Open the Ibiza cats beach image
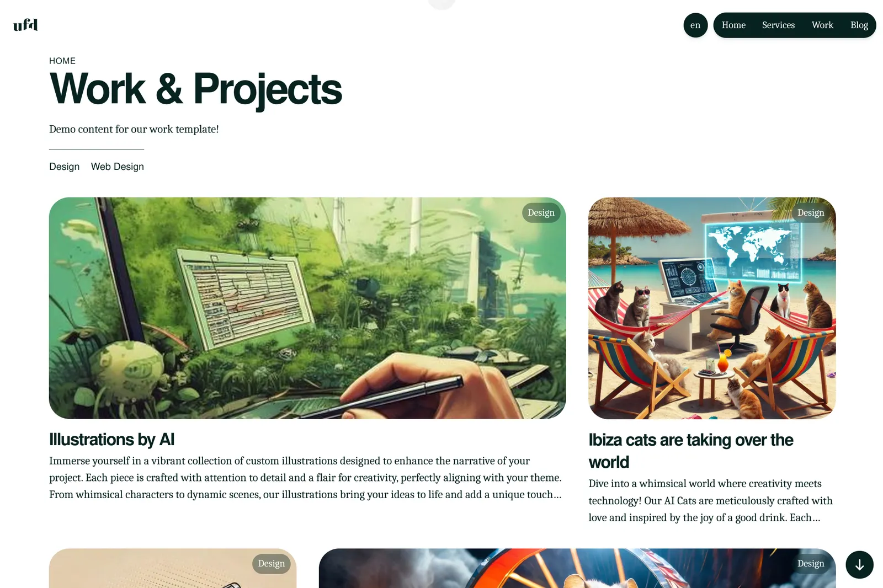The width and height of the screenshot is (883, 588). [712, 308]
